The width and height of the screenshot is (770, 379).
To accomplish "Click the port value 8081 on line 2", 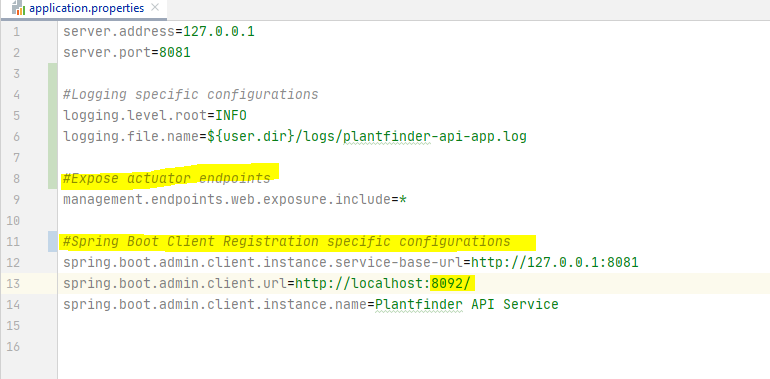I will point(175,53).
